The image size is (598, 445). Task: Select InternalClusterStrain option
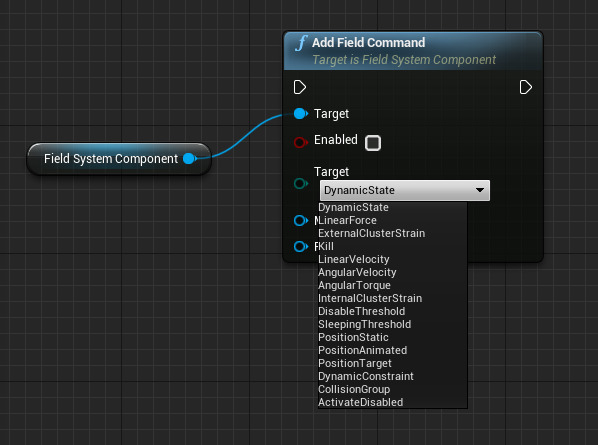tap(392, 298)
